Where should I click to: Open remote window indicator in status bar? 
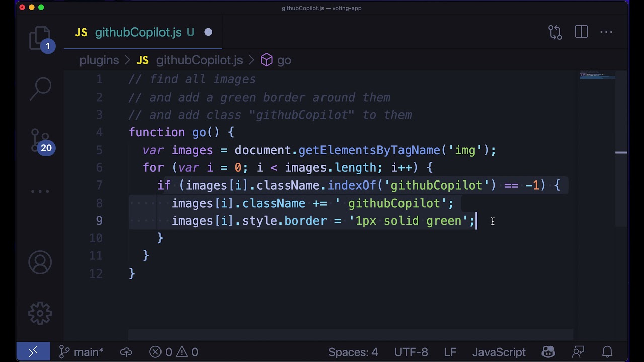pos(33,352)
